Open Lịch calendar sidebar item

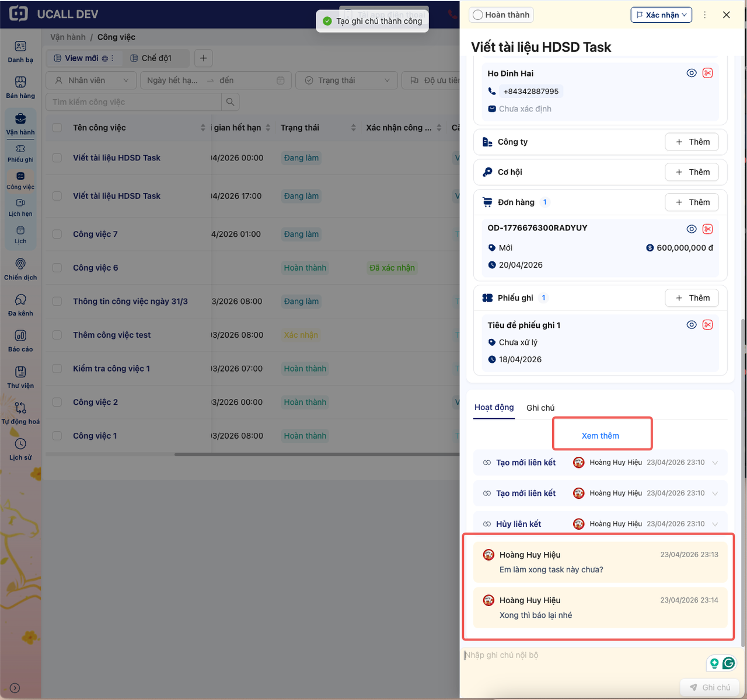(20, 235)
